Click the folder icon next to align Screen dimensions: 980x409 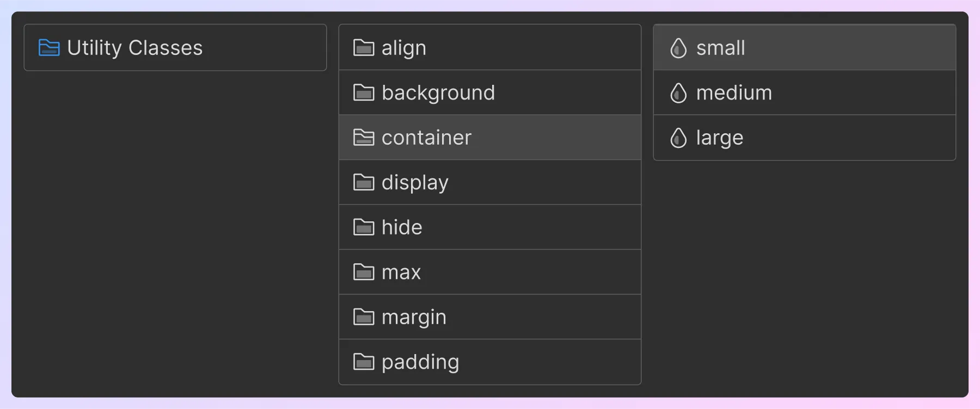(x=364, y=48)
